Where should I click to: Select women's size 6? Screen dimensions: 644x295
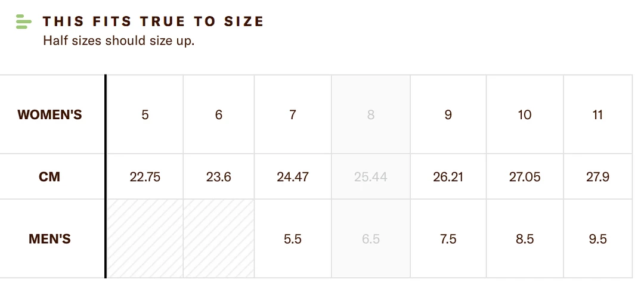click(x=219, y=114)
